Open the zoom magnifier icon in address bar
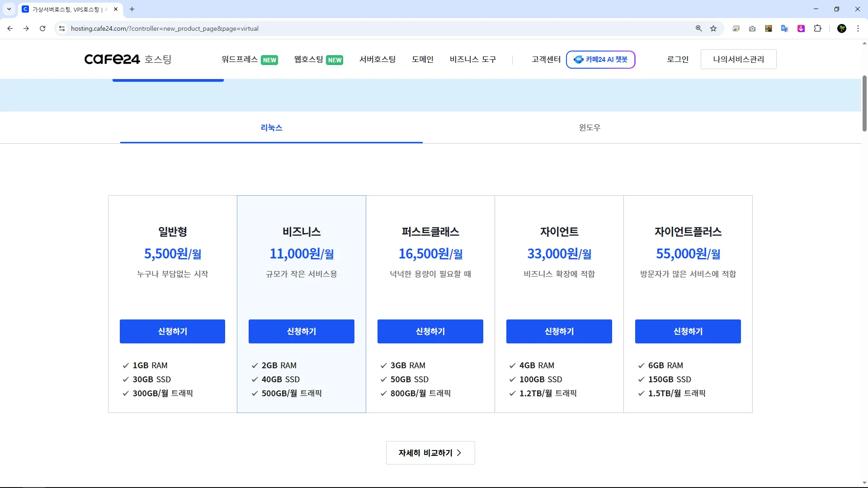The image size is (868, 488). pos(698,28)
